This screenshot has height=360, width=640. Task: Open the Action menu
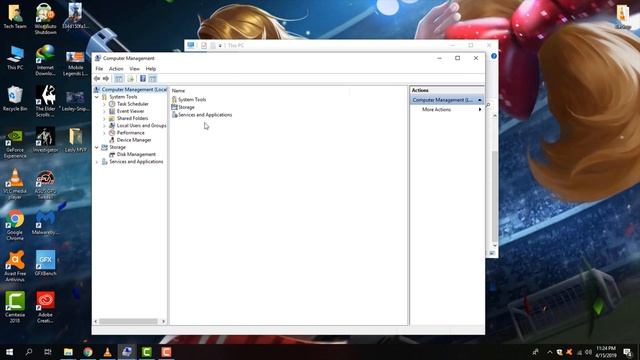[x=116, y=69]
